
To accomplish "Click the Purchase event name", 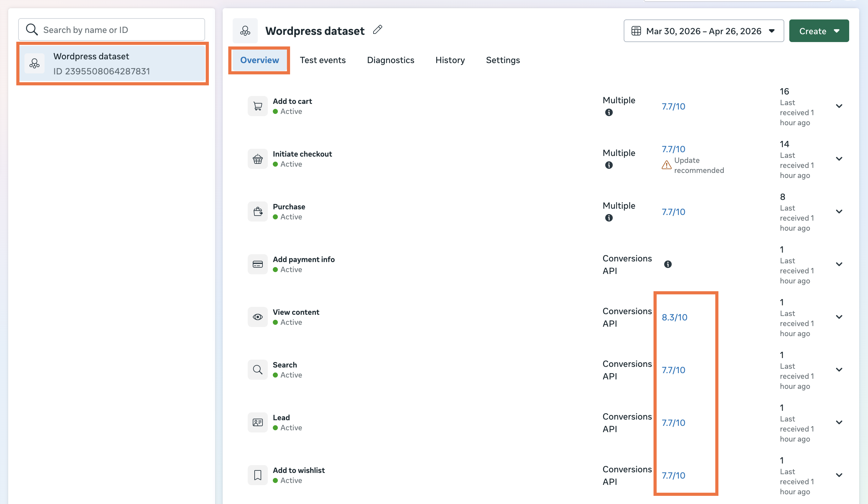I will [288, 207].
